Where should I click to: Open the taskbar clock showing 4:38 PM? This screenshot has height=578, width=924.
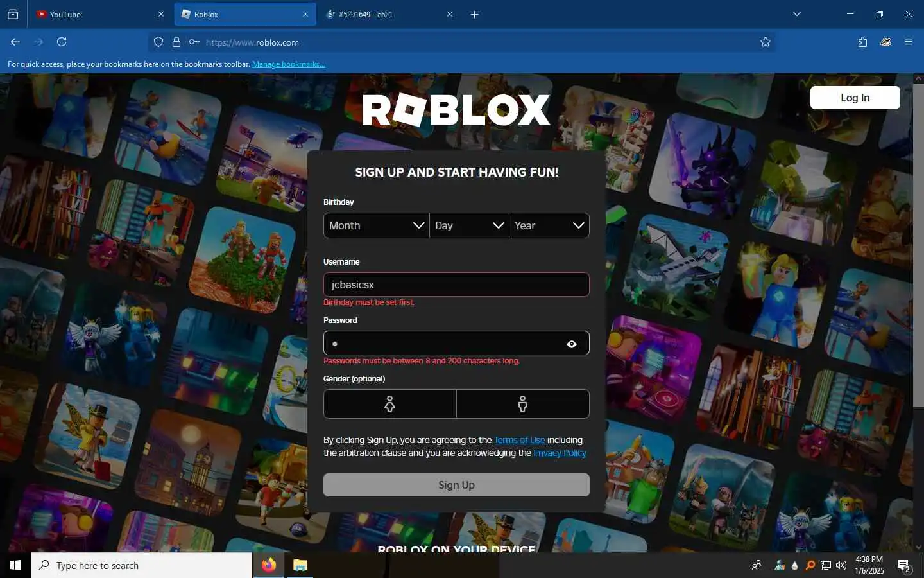(869, 565)
